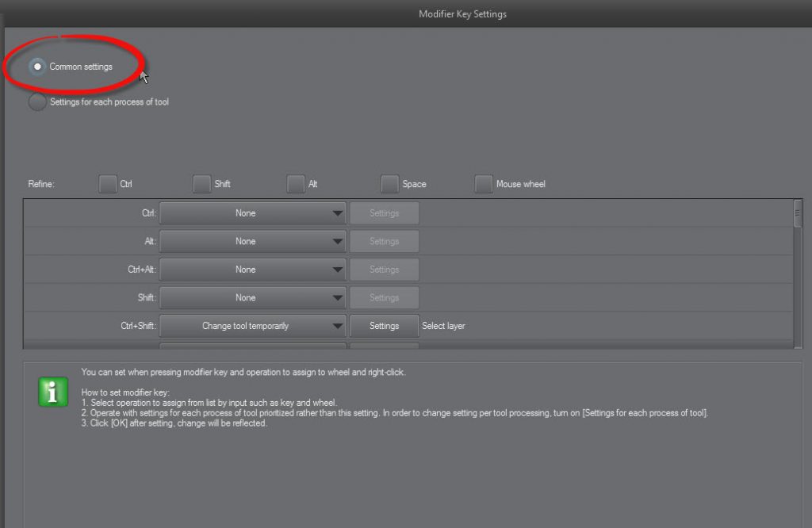Check the Space refine checkbox
This screenshot has height=528, width=812.
pos(389,184)
